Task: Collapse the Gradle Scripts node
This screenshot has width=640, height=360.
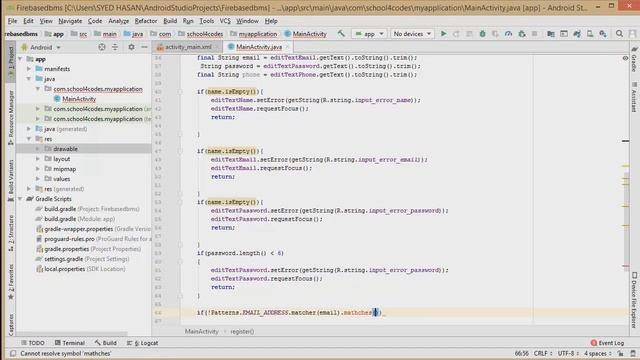Action: (20, 199)
